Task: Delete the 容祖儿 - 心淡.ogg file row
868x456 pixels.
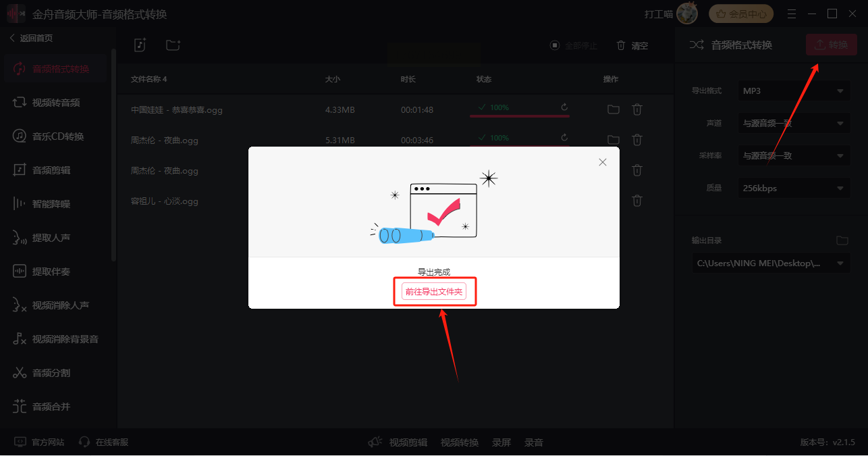Action: (636, 201)
